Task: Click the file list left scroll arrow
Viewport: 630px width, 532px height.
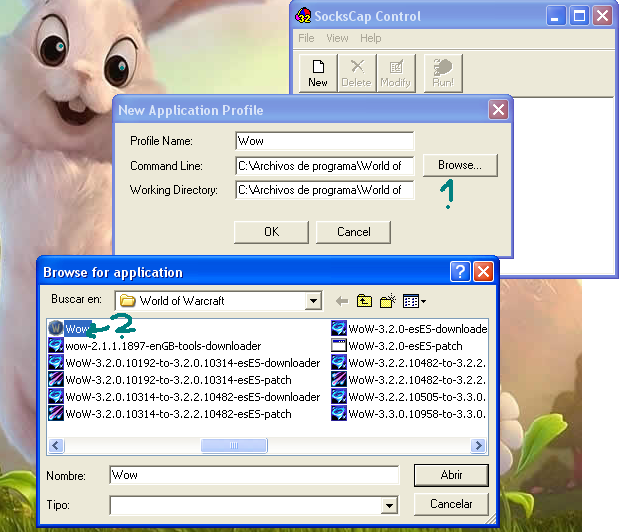Action: coord(56,446)
